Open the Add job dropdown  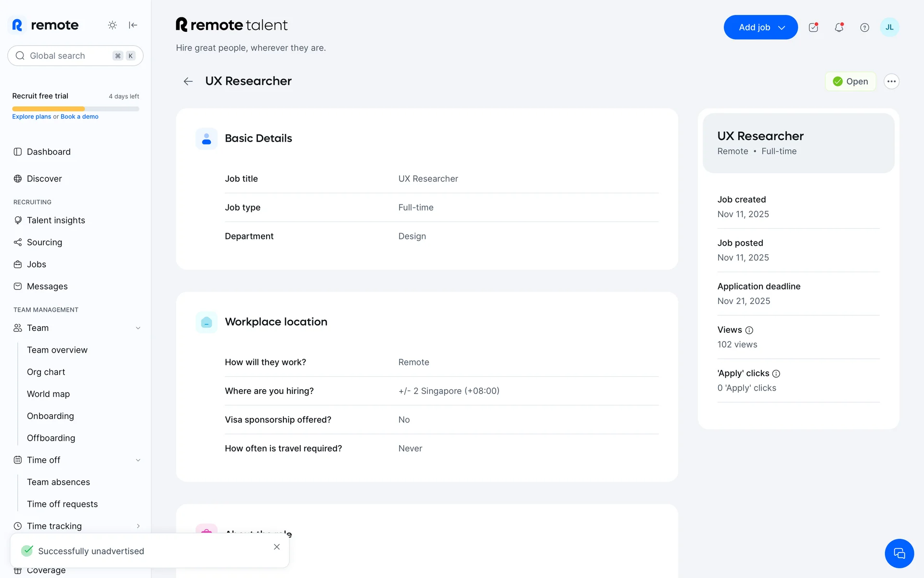[760, 27]
